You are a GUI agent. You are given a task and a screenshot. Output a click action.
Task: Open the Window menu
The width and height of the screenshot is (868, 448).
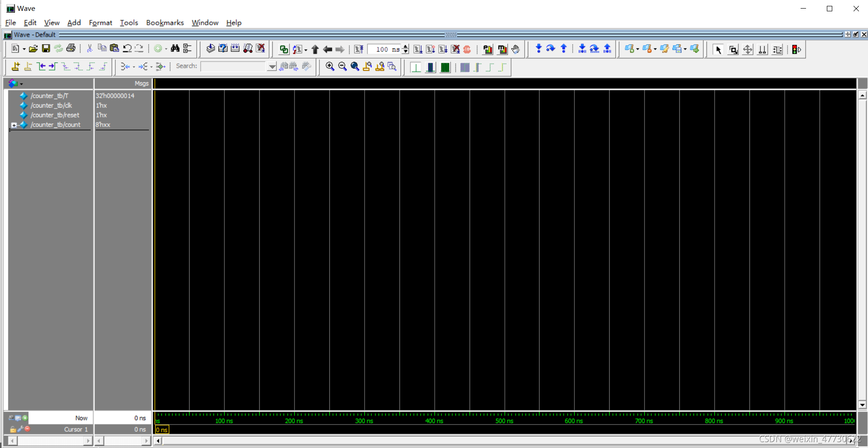pos(205,23)
